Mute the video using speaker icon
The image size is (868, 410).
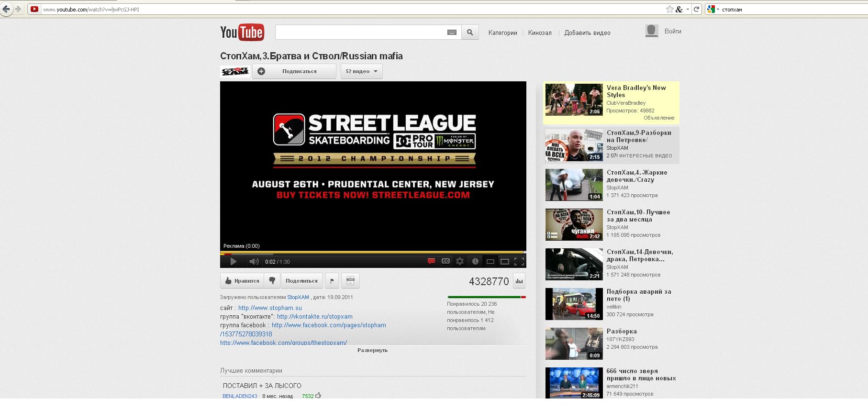click(x=254, y=262)
